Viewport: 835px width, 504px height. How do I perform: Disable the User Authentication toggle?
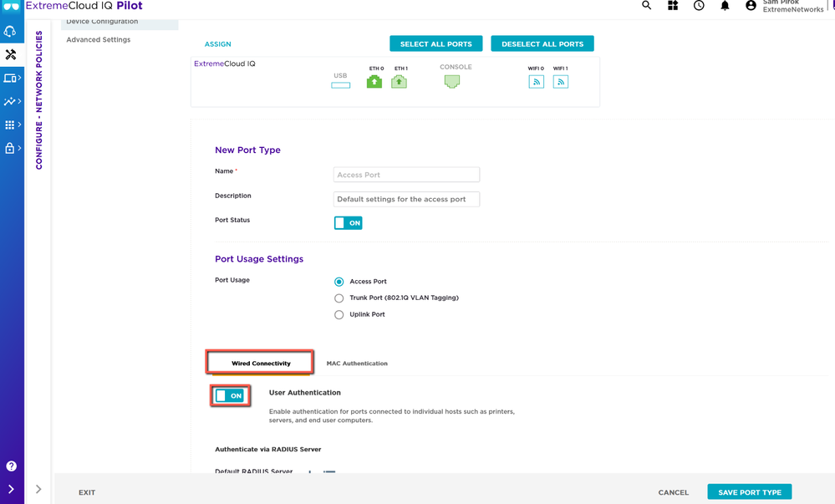point(230,396)
